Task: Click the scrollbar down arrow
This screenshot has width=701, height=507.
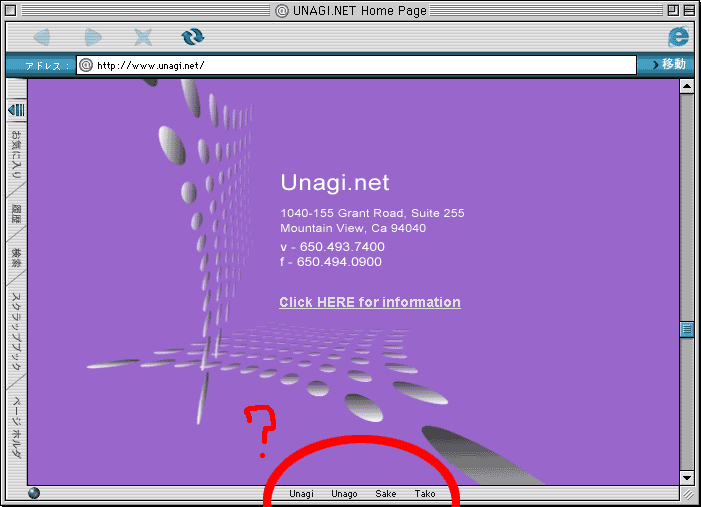Action: coord(687,477)
